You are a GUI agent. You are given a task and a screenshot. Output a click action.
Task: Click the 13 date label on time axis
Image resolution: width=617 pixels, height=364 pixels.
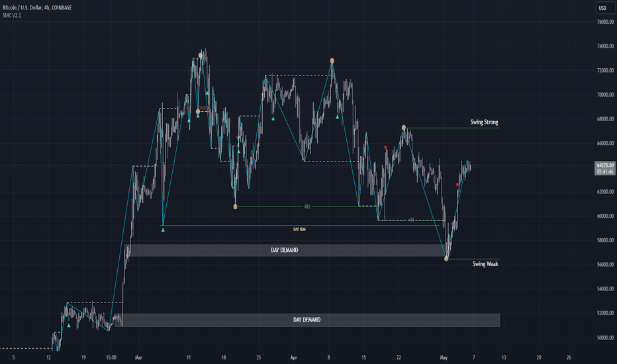[x=504, y=357]
